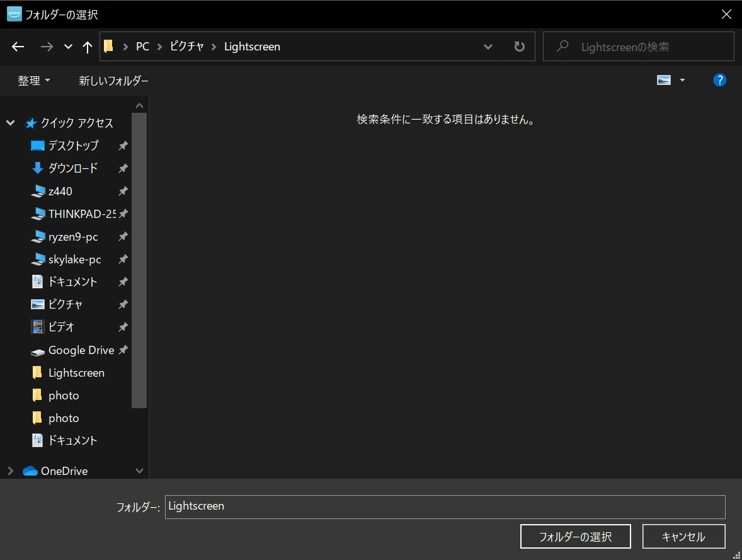Expand the OneDrive tree node
The width and height of the screenshot is (742, 560).
click(x=11, y=471)
